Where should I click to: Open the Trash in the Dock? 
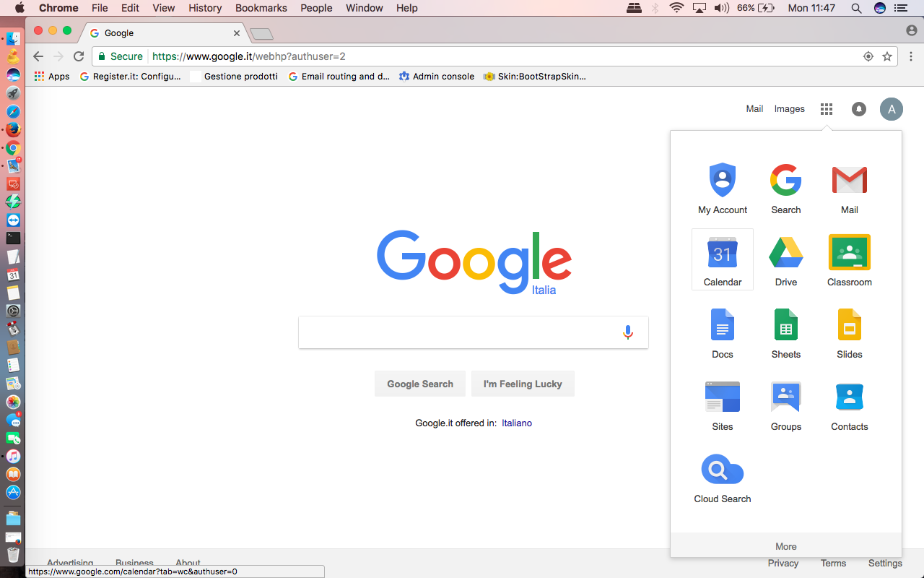(13, 555)
